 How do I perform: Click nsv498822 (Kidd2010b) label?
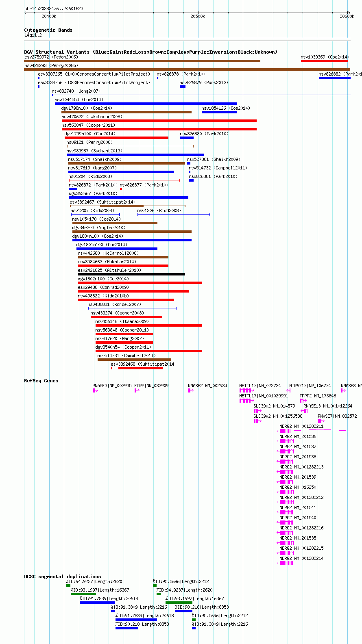103,296
